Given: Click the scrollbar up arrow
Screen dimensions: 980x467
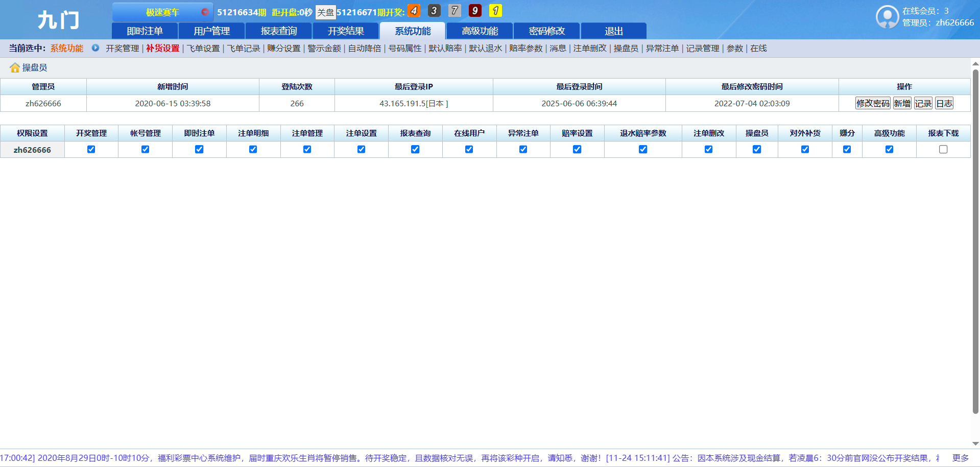Looking at the screenshot, I should 975,64.
